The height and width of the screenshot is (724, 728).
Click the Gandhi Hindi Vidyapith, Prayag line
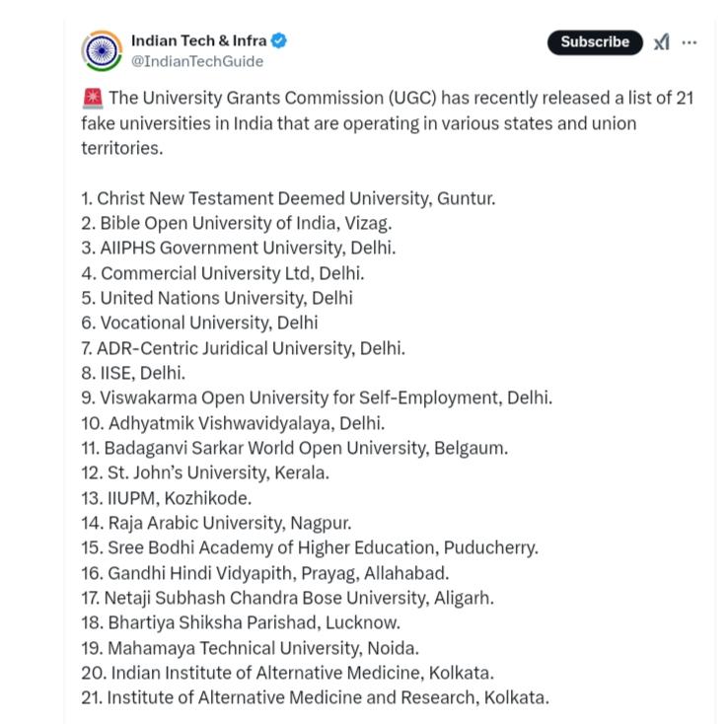[x=265, y=573]
